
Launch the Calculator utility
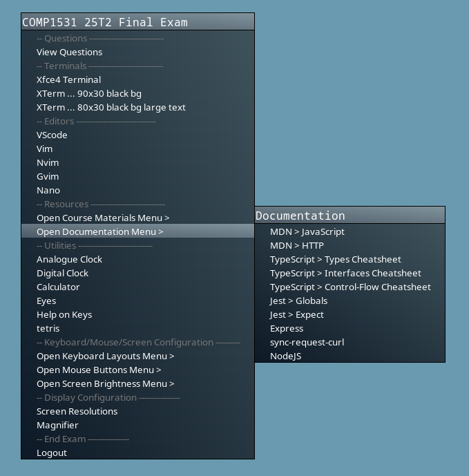pos(58,287)
